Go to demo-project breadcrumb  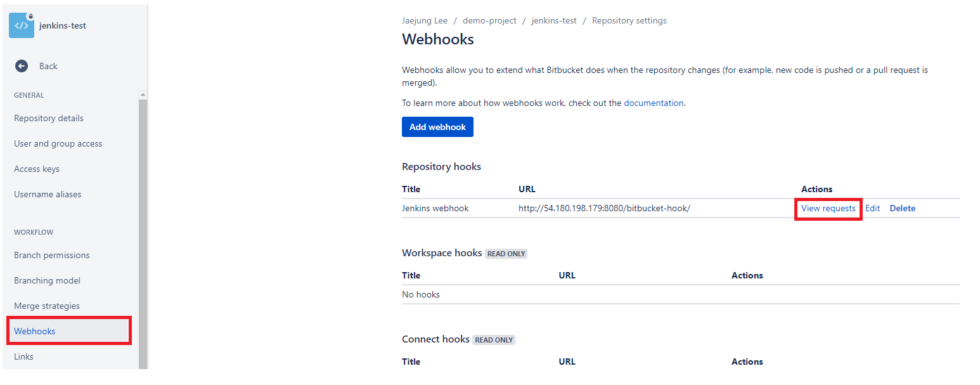tap(489, 20)
